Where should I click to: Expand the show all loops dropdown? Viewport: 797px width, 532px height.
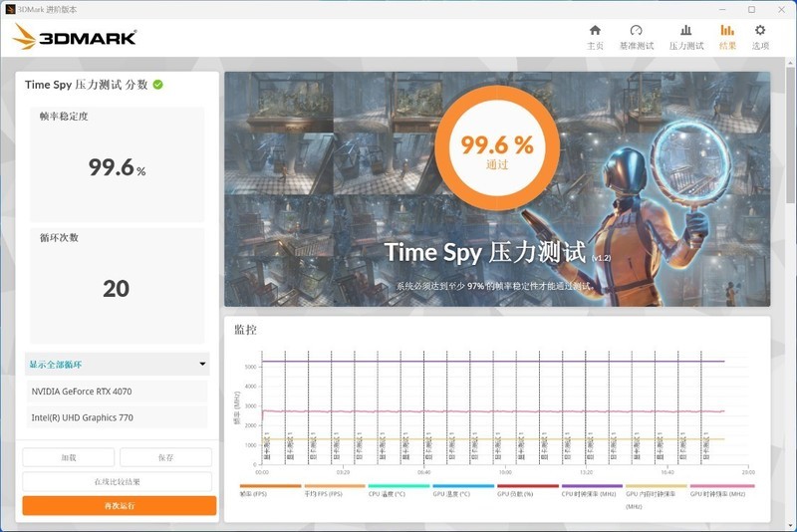pyautogui.click(x=117, y=364)
